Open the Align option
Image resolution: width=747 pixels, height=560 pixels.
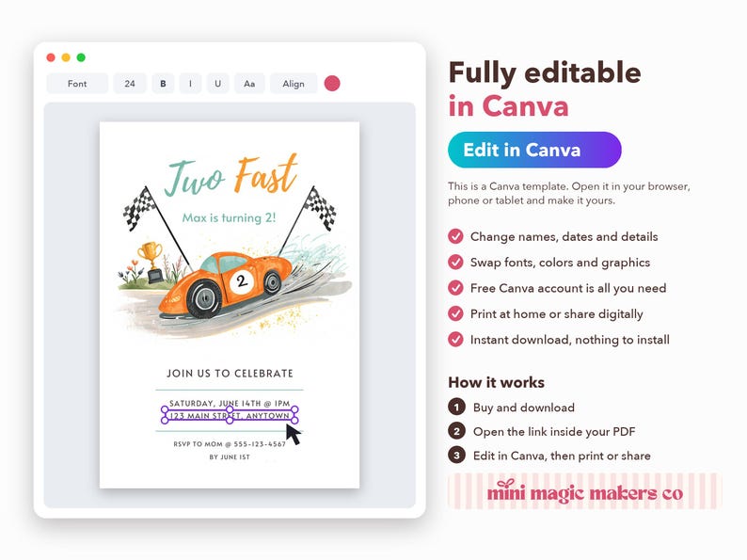pyautogui.click(x=294, y=84)
